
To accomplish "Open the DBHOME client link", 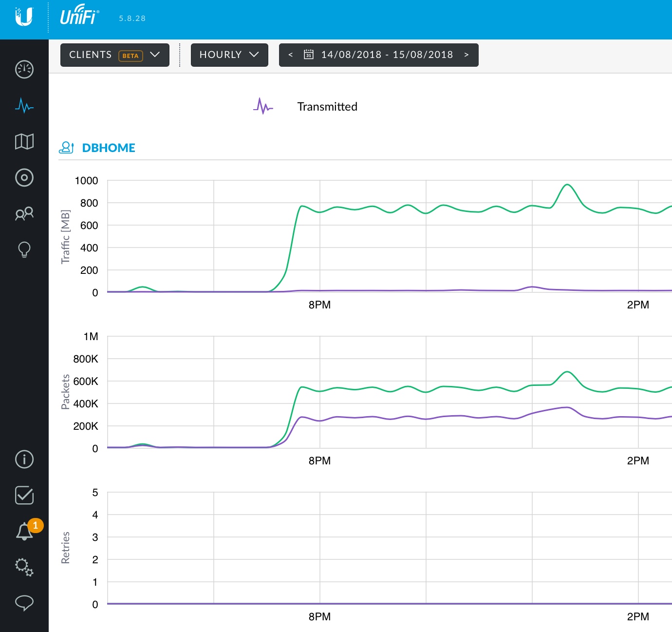I will 109,148.
